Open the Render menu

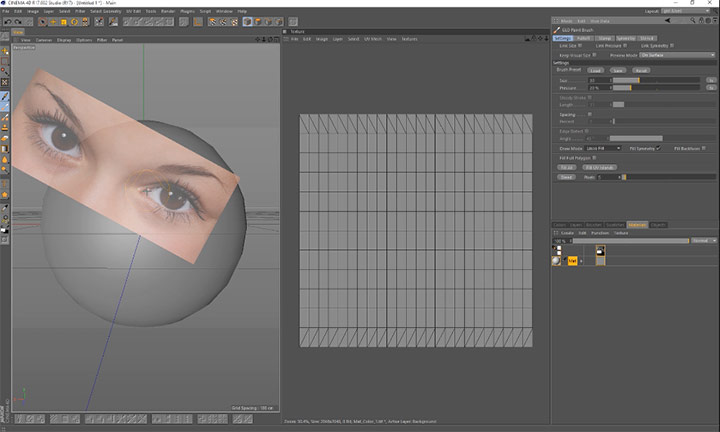coord(168,11)
